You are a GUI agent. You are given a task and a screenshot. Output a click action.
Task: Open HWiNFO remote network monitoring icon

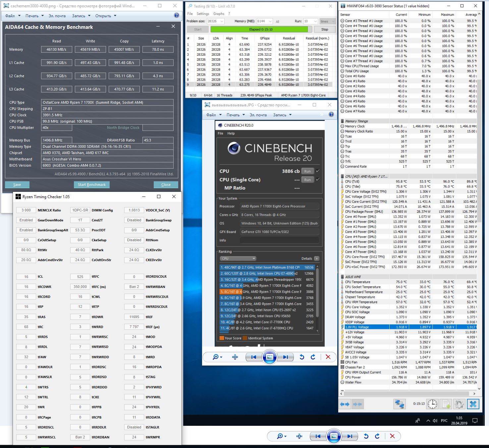coord(400,404)
